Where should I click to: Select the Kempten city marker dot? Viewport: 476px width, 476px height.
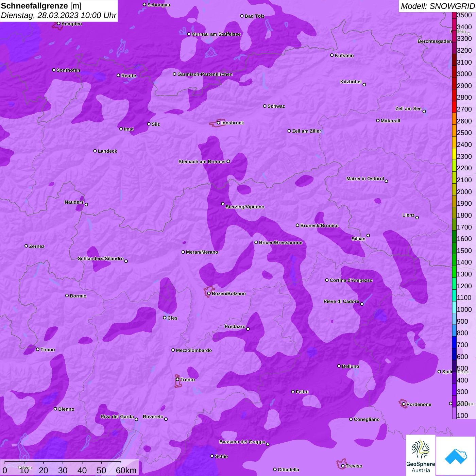point(59,23)
